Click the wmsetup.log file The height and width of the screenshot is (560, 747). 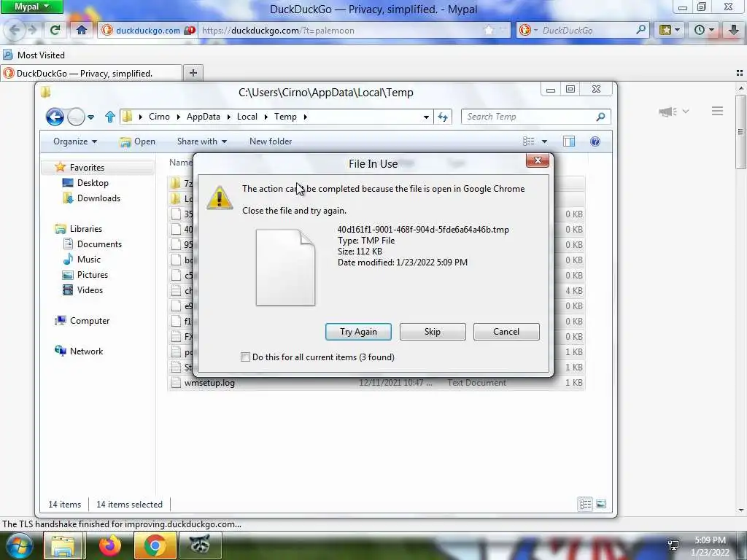[209, 383]
